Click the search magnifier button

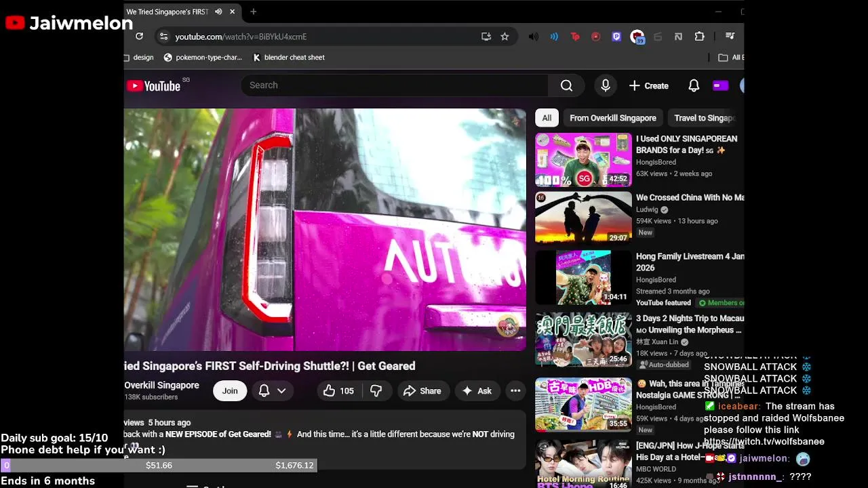pyautogui.click(x=566, y=85)
